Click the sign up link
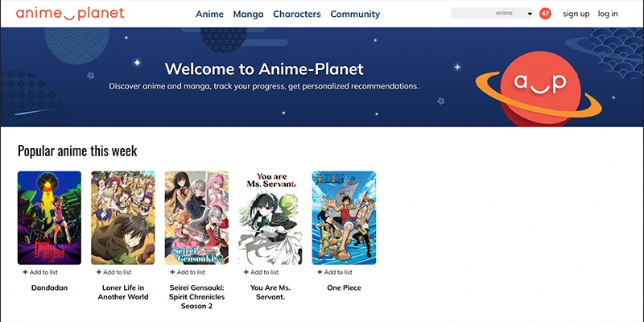This screenshot has height=322, width=644. [x=576, y=14]
